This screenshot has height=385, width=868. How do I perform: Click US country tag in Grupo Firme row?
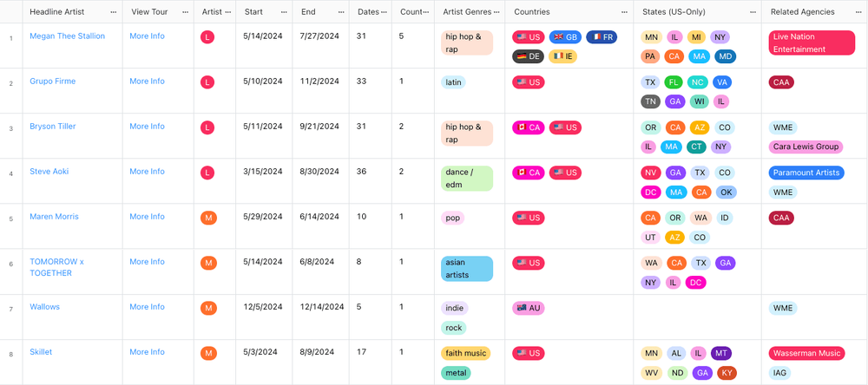pos(528,82)
